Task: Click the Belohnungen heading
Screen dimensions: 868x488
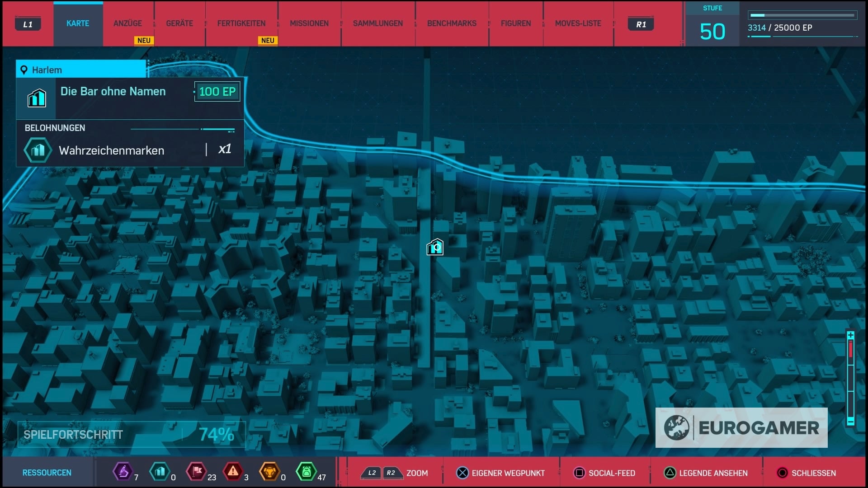Action: point(55,128)
